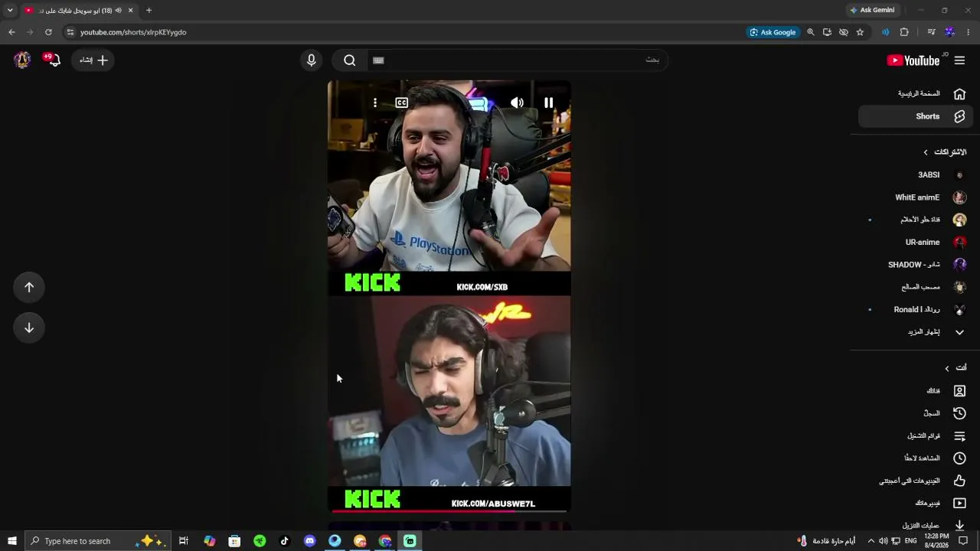Image resolution: width=980 pixels, height=551 pixels.
Task: Click the Ask Gemini button
Action: click(872, 10)
